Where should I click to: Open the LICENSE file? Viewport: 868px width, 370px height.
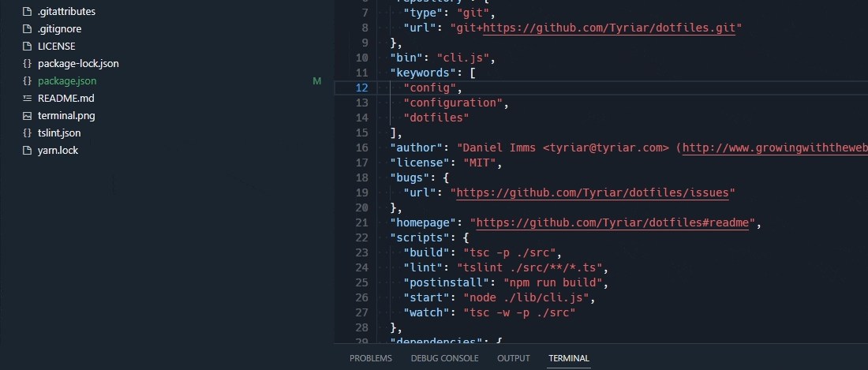coord(57,46)
